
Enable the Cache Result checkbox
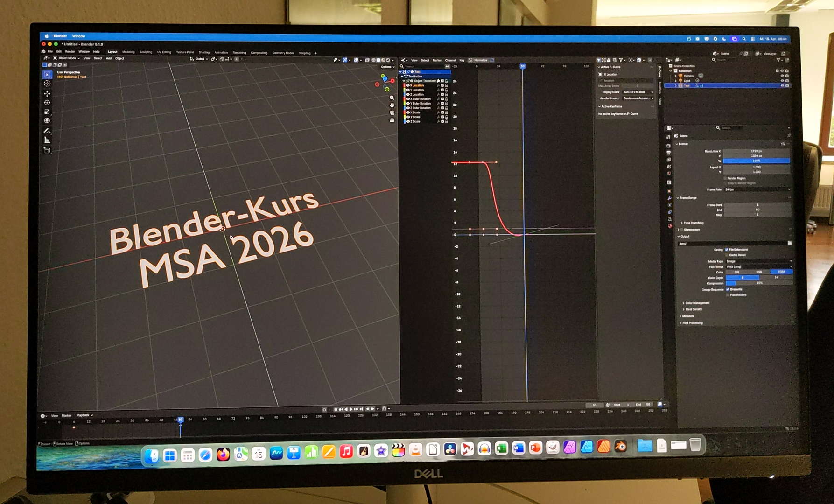727,255
